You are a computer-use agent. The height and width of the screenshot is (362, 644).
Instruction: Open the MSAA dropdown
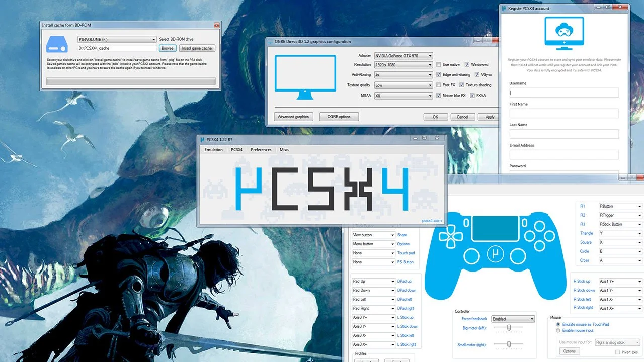coord(404,96)
